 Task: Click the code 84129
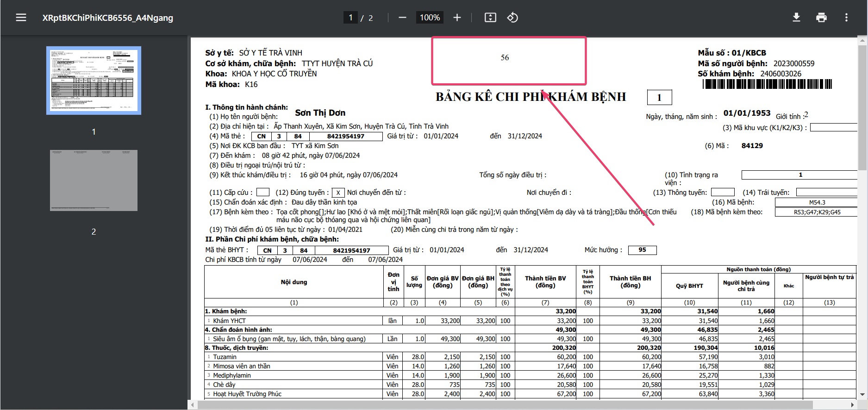(x=752, y=146)
